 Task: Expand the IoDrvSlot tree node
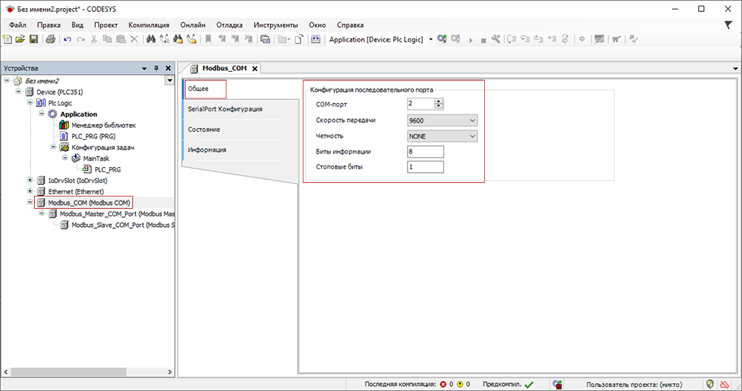tap(30, 180)
